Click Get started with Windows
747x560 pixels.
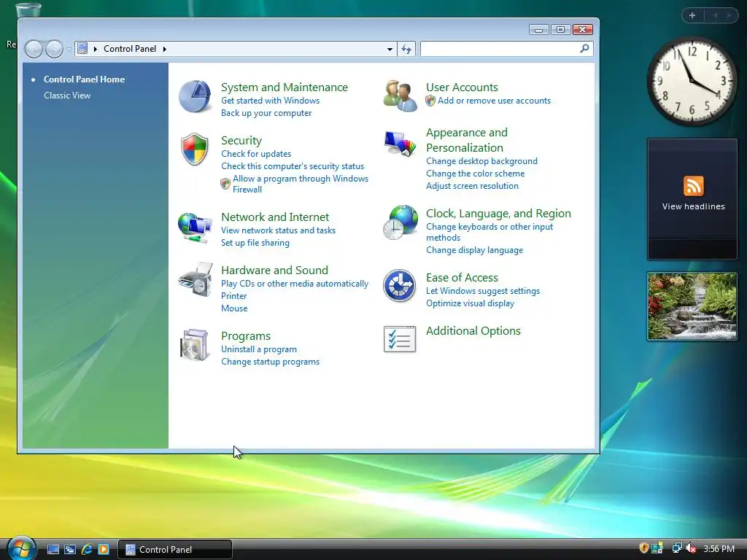pos(270,101)
